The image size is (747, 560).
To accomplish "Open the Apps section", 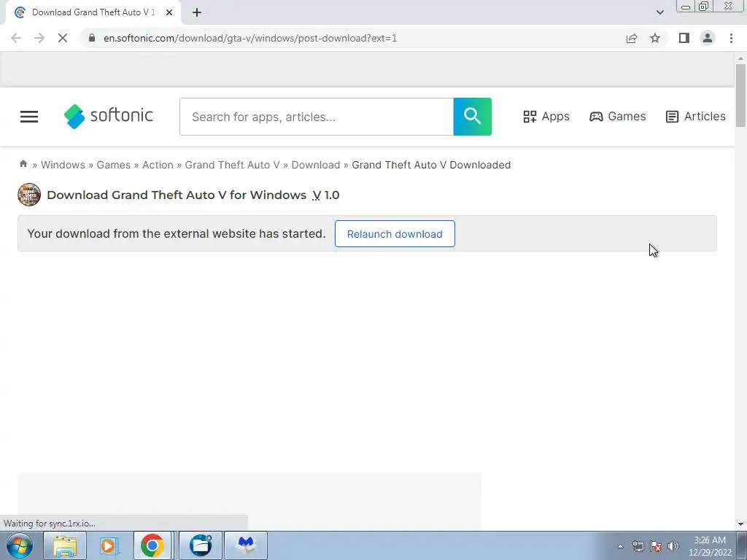I will coord(546,117).
